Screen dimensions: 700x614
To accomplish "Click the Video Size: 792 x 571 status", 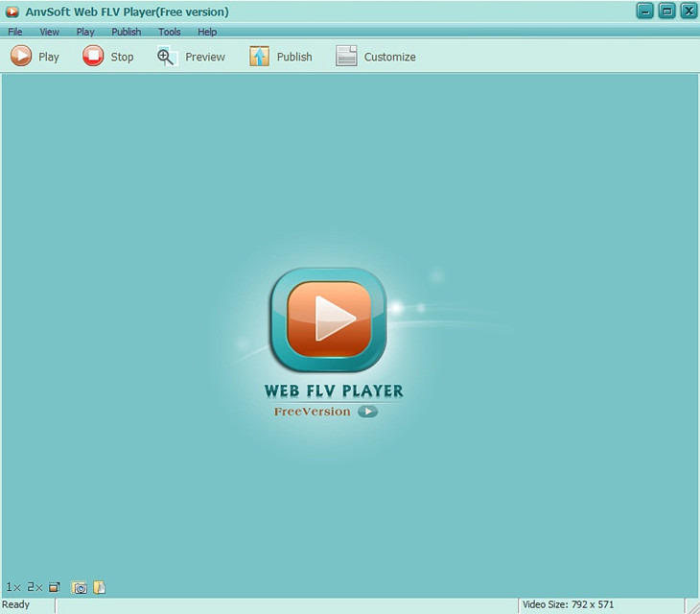I will click(568, 604).
